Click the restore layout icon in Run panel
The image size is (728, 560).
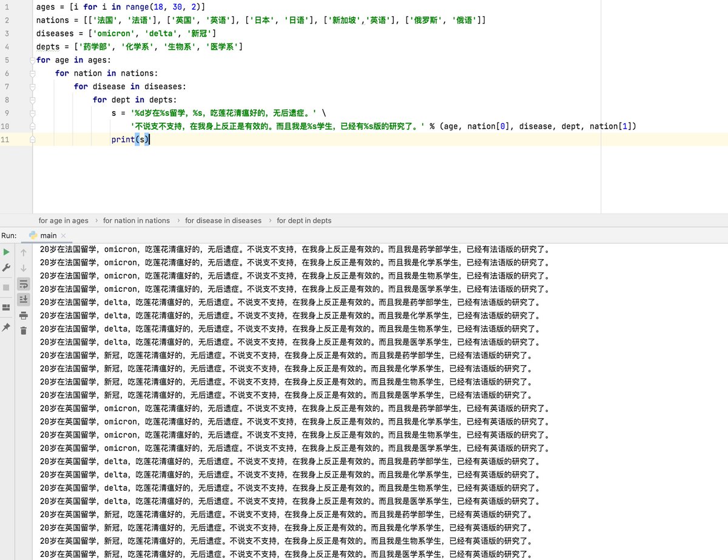(x=7, y=307)
